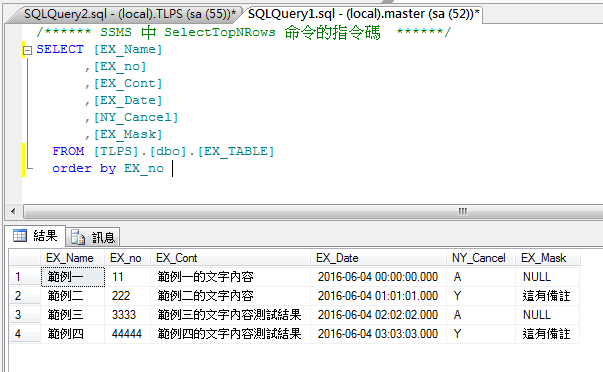Screen dimensions: 603x372
Task: Click the [EX_Mask] column in the query
Action: point(128,134)
